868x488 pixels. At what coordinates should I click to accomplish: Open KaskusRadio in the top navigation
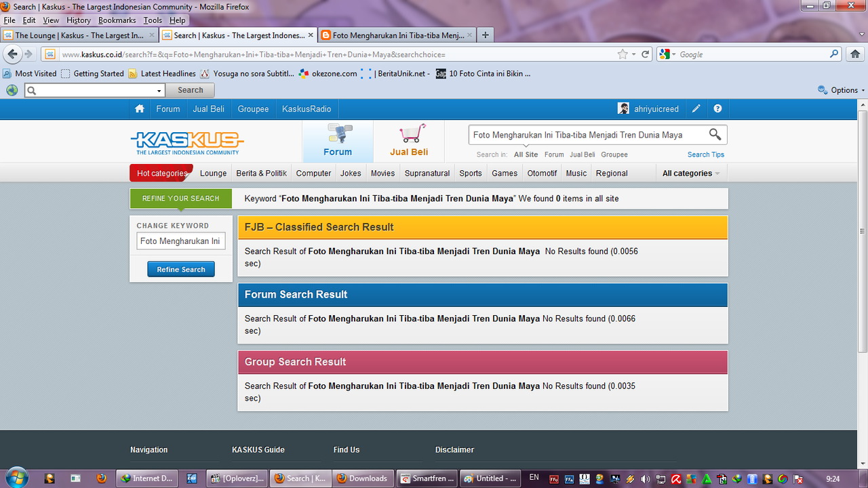pyautogui.click(x=307, y=109)
